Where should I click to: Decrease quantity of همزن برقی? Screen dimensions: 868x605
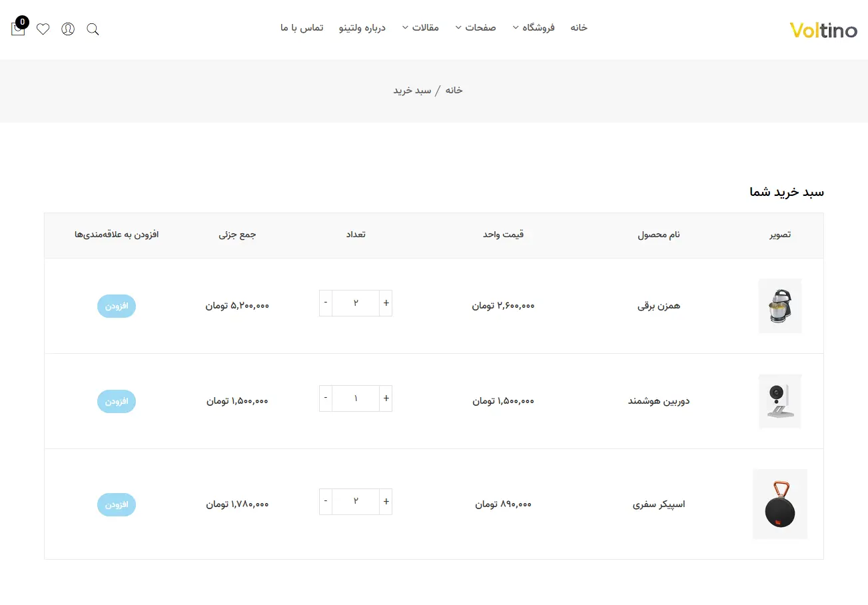click(326, 303)
